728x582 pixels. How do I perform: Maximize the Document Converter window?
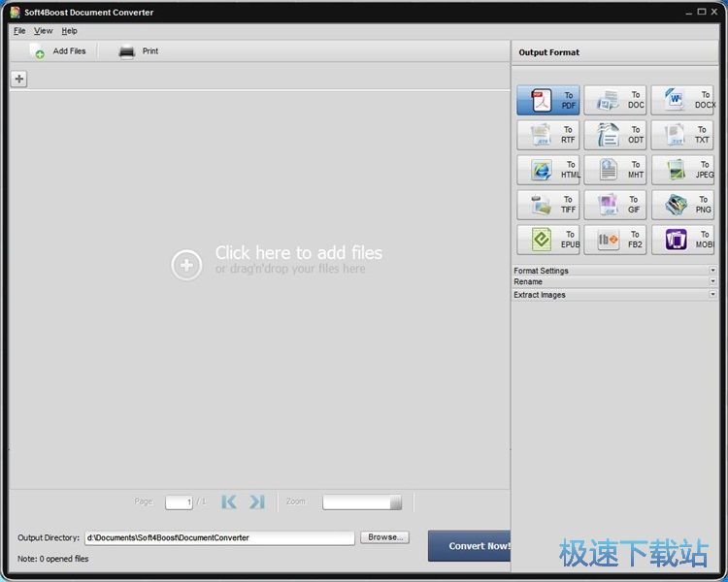702,12
